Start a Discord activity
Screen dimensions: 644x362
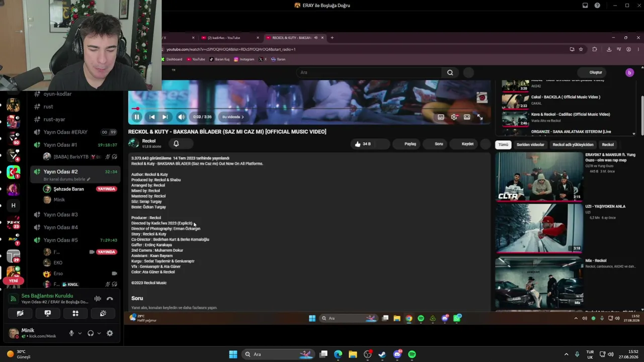tap(75, 313)
